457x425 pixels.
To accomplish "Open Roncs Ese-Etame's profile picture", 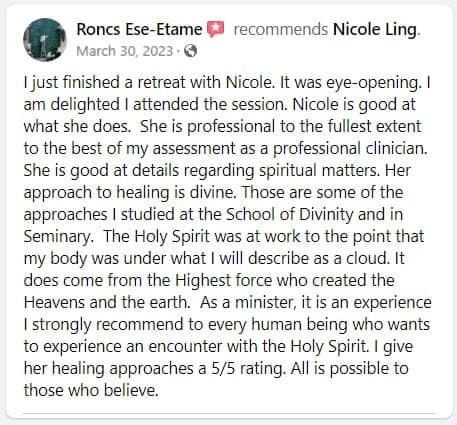I will [x=45, y=40].
